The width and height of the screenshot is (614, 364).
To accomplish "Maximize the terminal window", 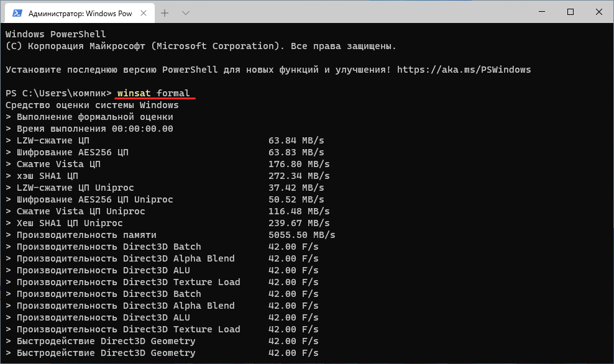I will 570,11.
